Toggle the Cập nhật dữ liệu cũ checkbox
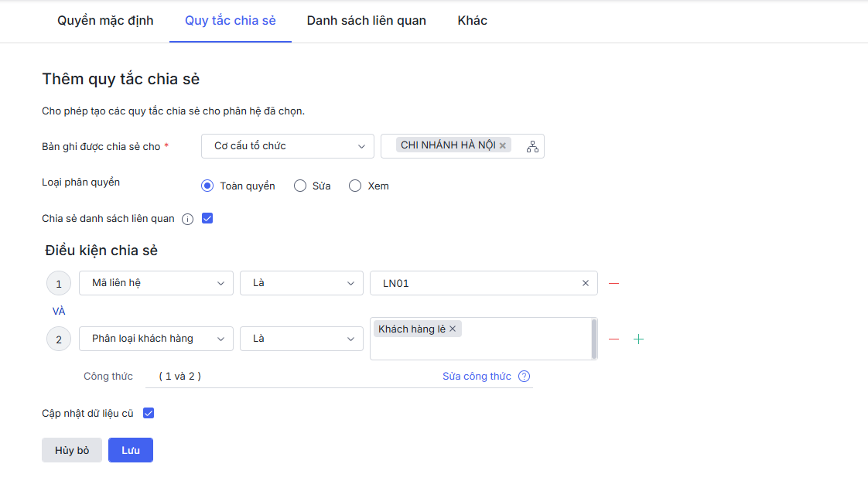Viewport: 868px width, 498px height. click(x=149, y=413)
